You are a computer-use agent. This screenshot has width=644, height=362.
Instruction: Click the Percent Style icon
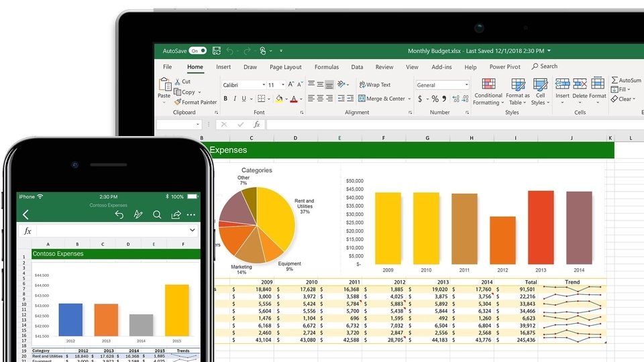tap(435, 99)
